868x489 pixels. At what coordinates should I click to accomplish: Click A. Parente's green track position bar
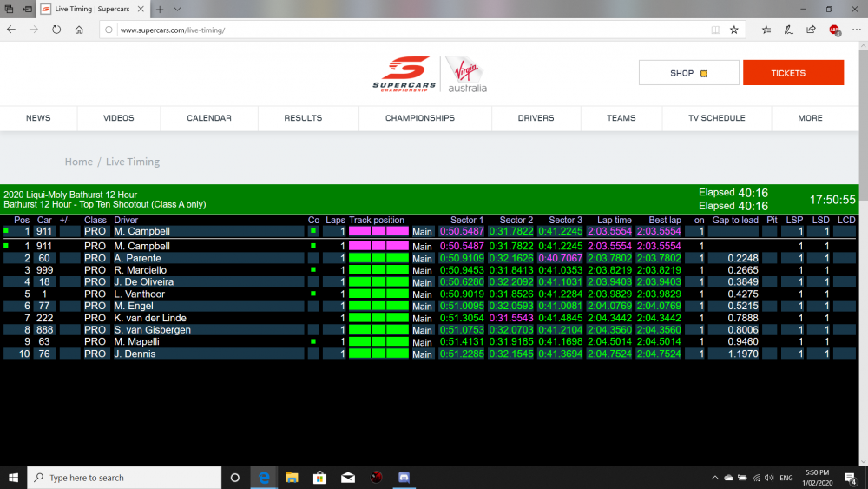[x=378, y=258]
